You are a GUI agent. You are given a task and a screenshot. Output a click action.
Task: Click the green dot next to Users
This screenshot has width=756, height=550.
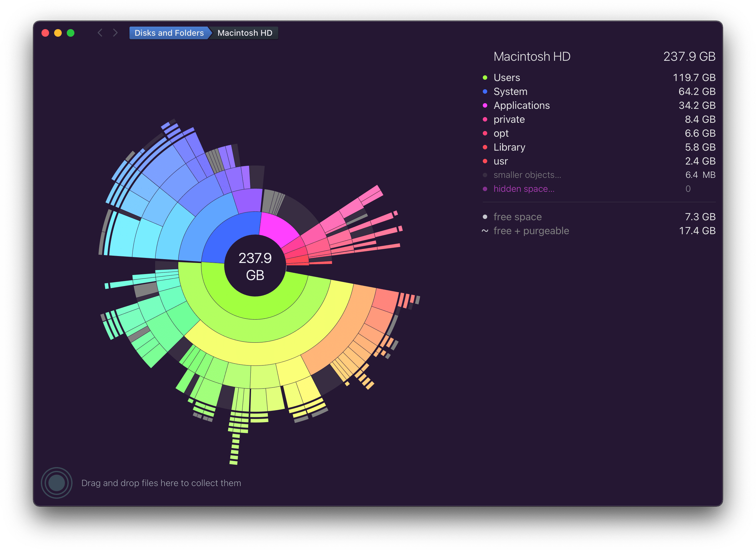[x=485, y=77]
